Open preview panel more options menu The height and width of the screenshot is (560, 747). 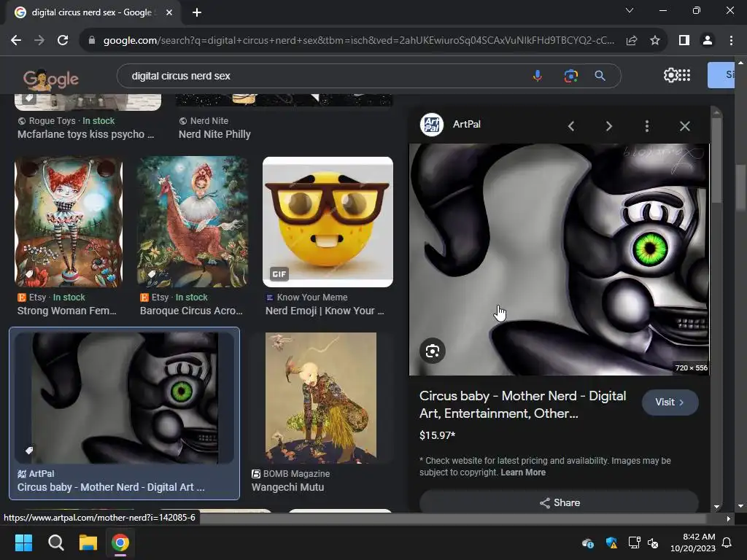(646, 126)
